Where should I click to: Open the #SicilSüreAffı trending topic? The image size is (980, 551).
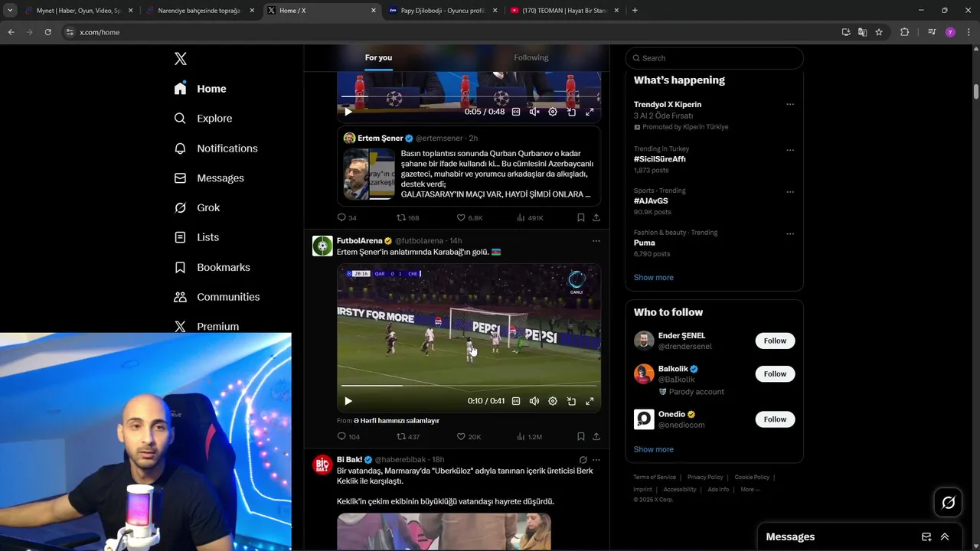660,159
